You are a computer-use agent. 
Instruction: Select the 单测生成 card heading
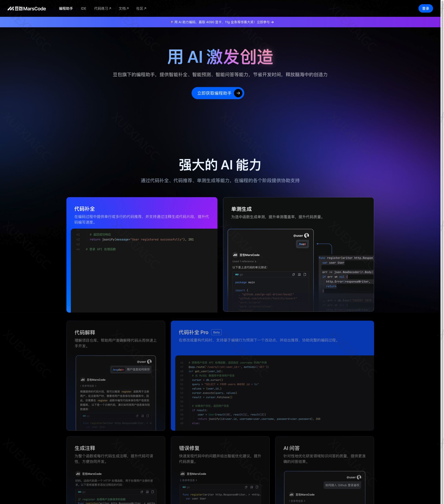coord(241,209)
